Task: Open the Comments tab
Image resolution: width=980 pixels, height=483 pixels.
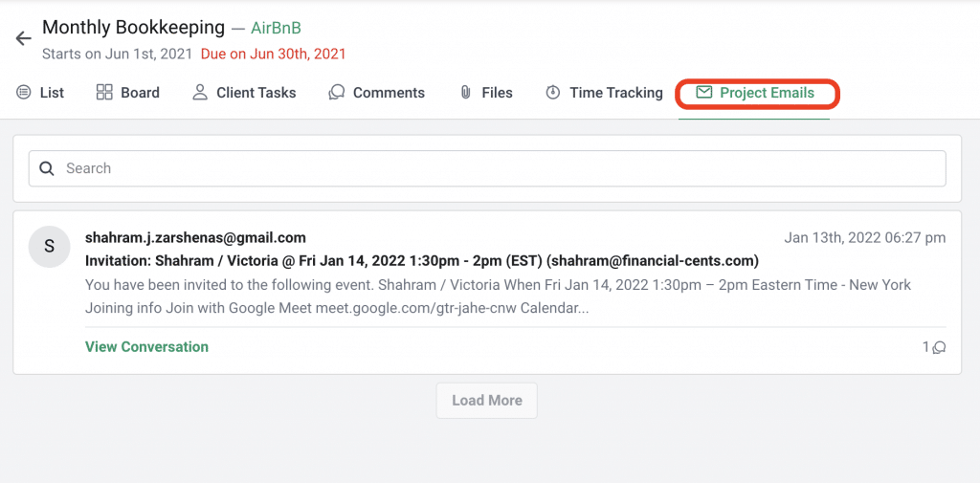Action: click(x=377, y=93)
